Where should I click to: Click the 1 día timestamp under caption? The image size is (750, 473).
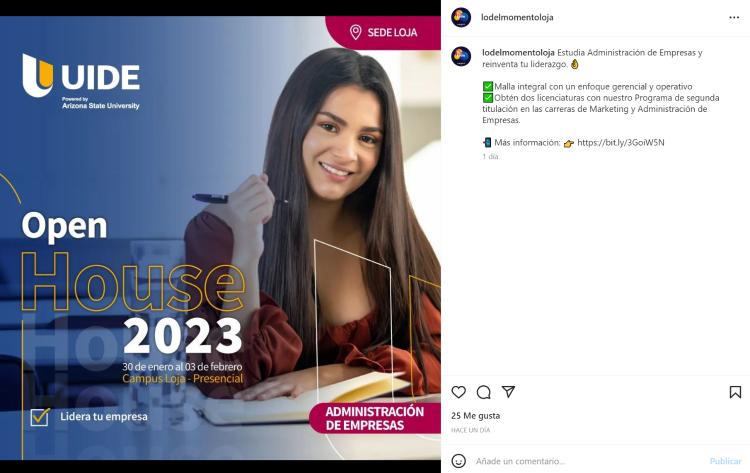click(x=490, y=156)
